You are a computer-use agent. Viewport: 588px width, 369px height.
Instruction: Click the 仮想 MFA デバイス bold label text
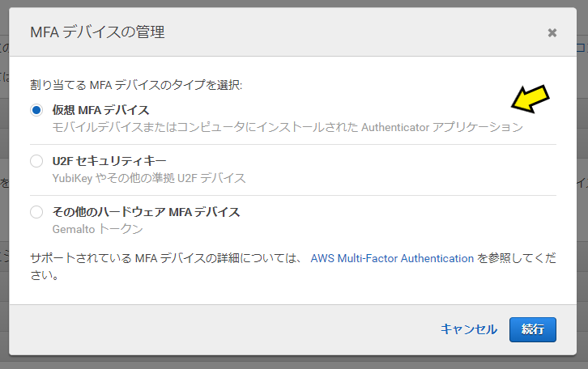click(100, 110)
